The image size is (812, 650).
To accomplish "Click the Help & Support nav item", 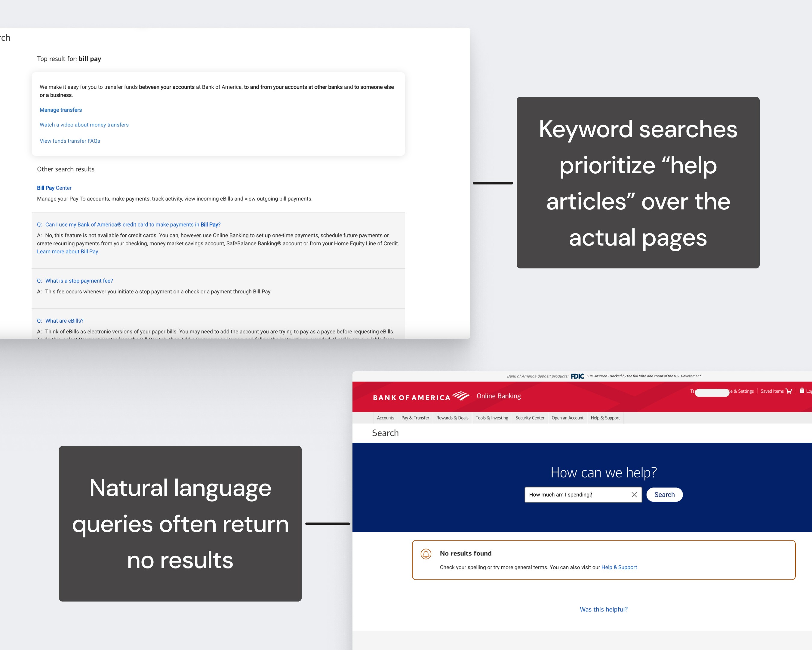I will coord(605,418).
